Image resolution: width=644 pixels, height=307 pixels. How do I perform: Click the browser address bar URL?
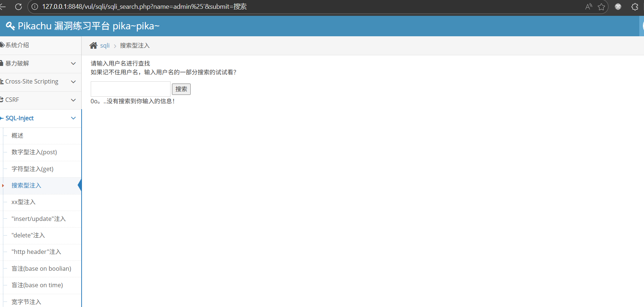(144, 7)
